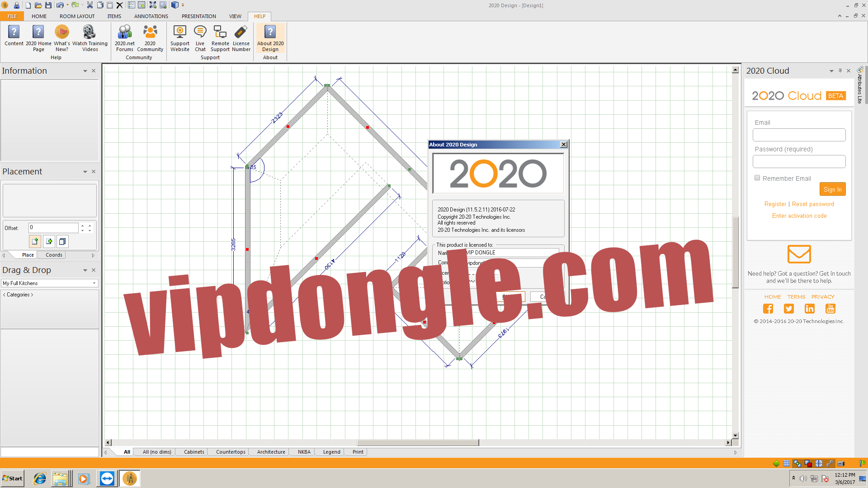Click the Sign In button

click(832, 189)
